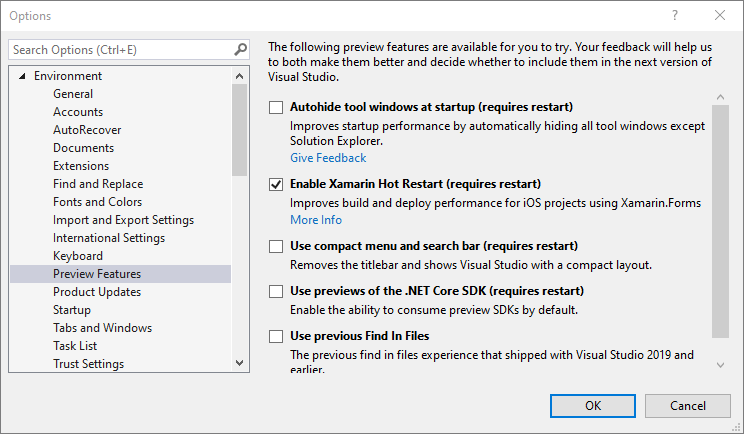Open the More Info link
This screenshot has height=434, width=744.
[x=316, y=220]
